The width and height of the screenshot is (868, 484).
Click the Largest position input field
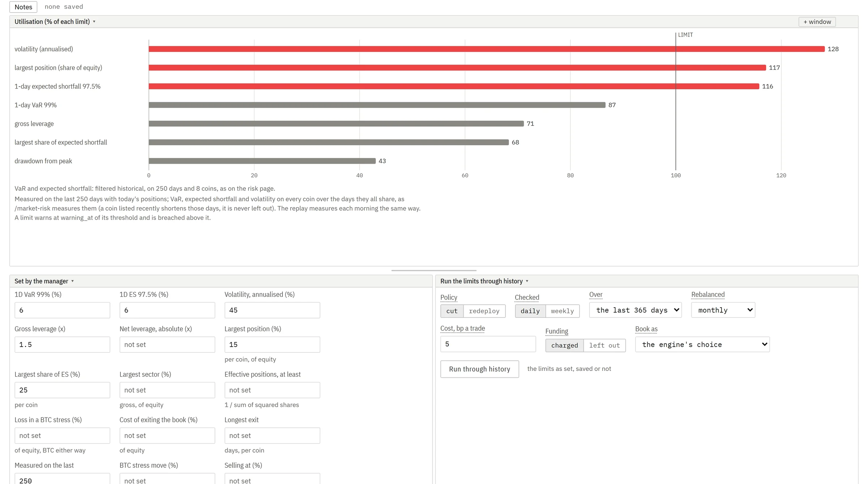point(272,344)
